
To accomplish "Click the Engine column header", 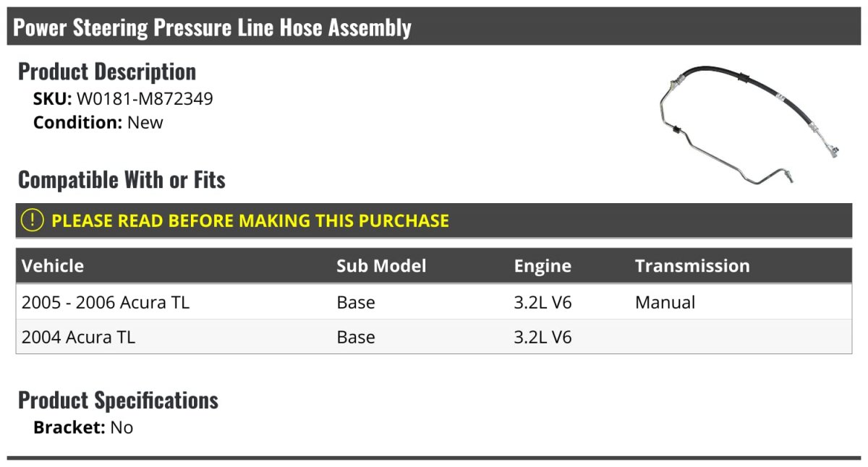I will click(x=542, y=266).
